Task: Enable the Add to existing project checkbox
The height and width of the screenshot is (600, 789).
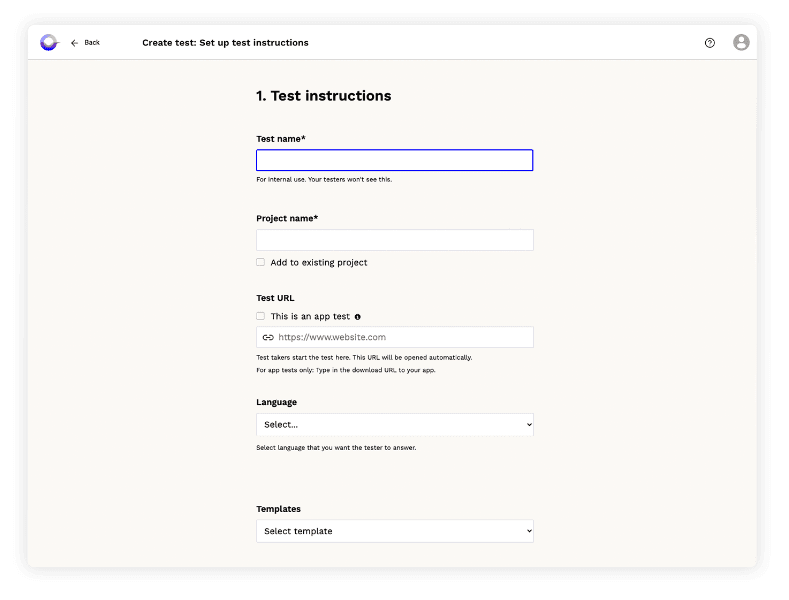Action: 261,262
